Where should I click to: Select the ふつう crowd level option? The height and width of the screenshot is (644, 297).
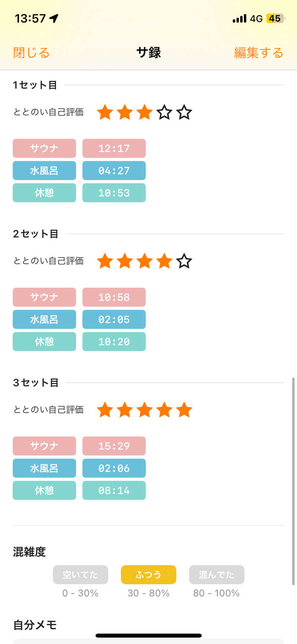148,575
